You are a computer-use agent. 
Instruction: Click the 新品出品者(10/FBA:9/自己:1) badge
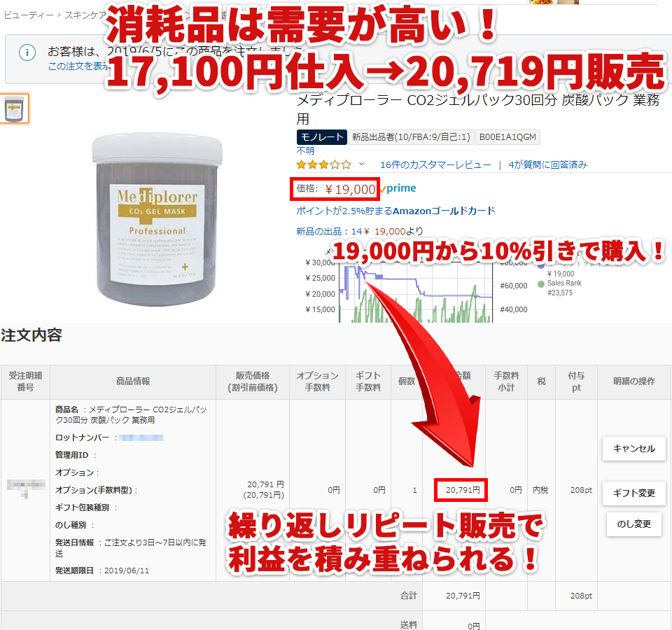tap(411, 137)
